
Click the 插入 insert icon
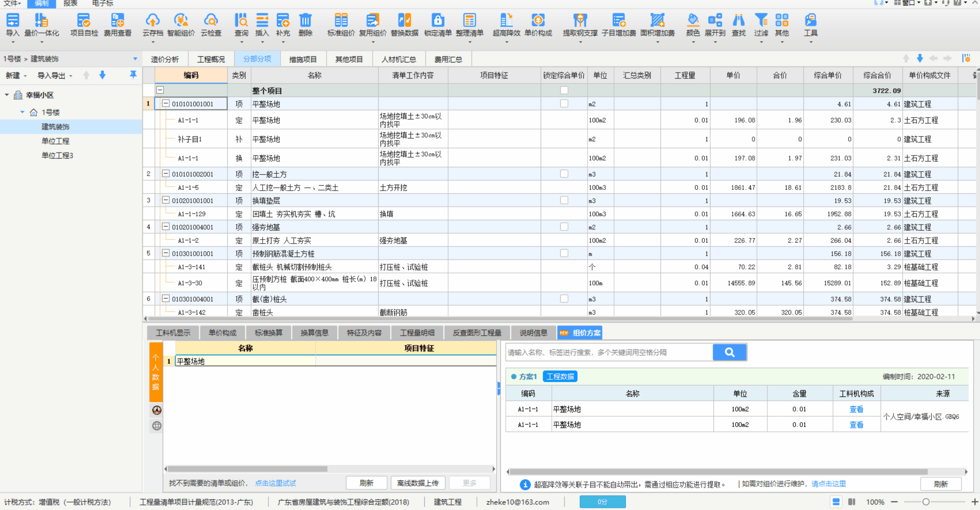tap(262, 25)
